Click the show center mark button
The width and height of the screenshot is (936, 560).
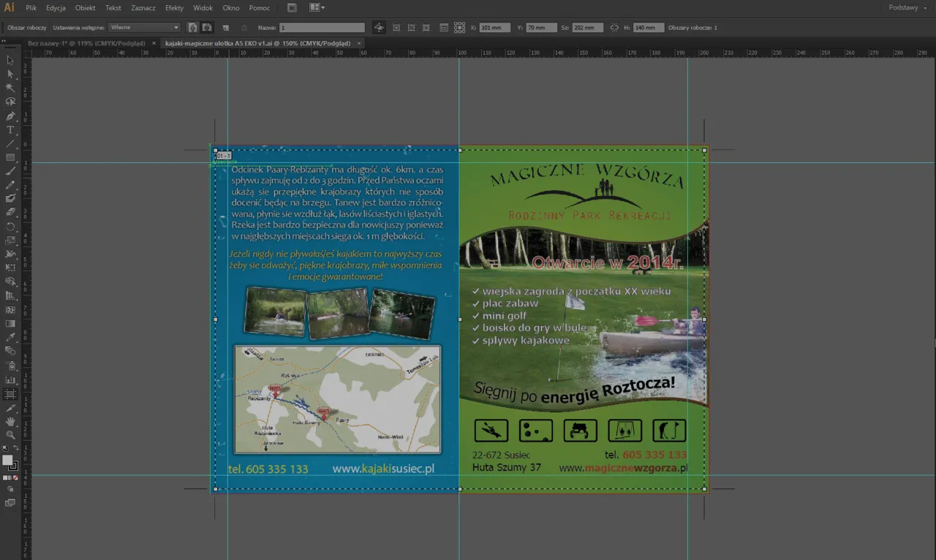click(x=396, y=27)
